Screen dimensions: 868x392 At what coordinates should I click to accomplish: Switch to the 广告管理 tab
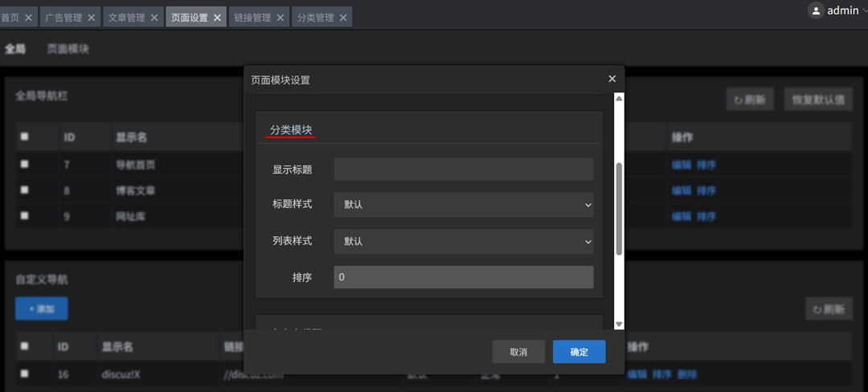63,18
